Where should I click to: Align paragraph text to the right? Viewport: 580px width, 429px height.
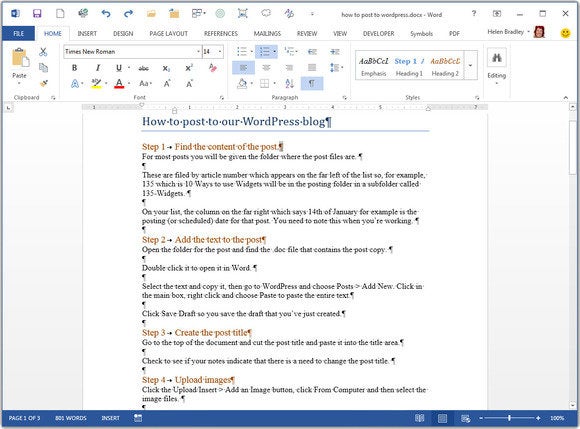click(x=289, y=68)
